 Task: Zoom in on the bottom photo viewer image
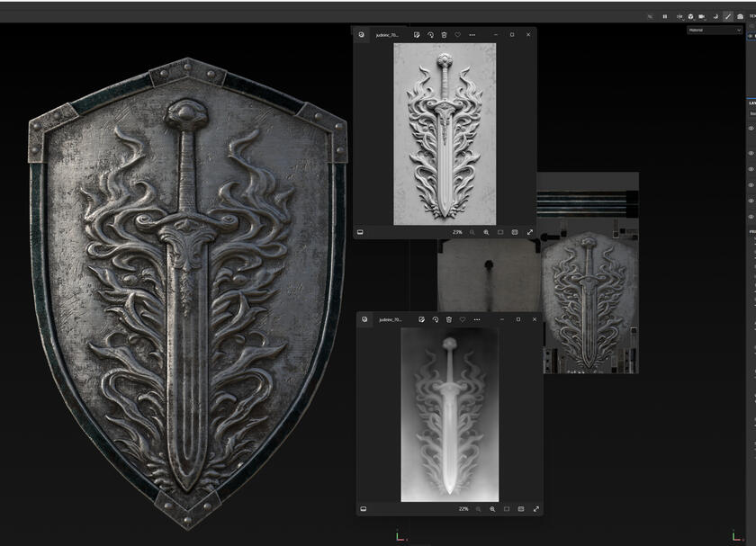coord(492,509)
